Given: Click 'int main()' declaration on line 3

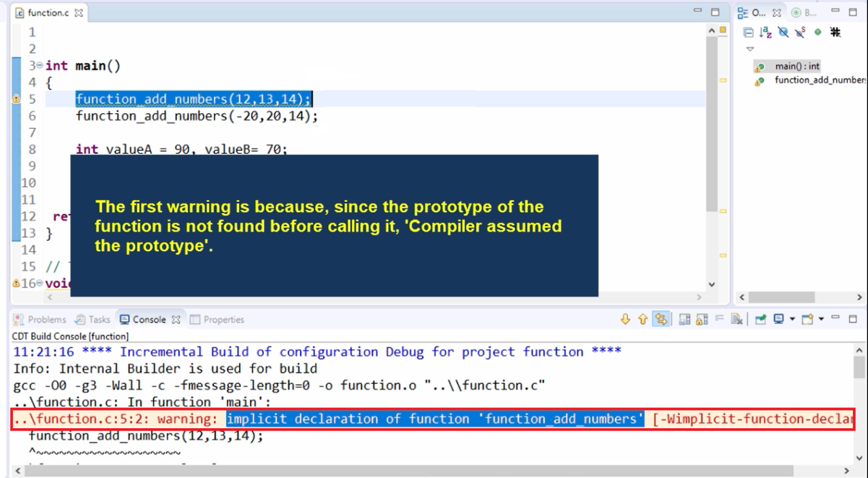Looking at the screenshot, I should [x=83, y=66].
